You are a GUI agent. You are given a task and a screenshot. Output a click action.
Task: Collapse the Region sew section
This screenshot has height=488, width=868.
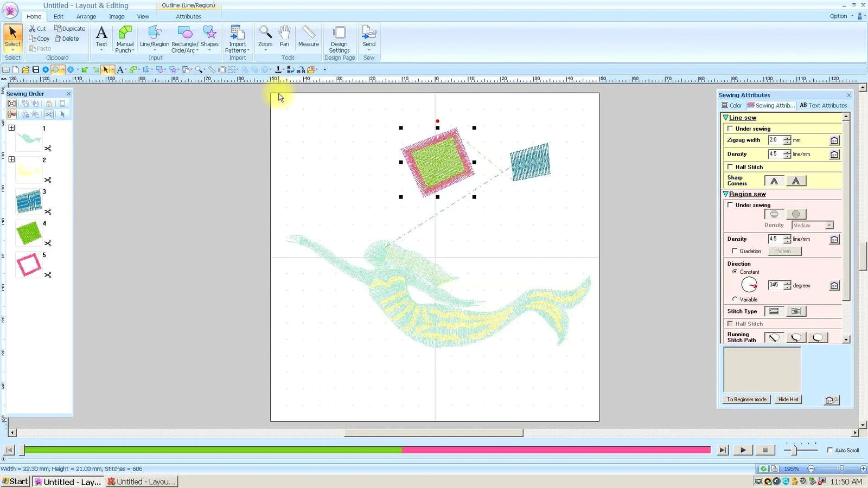pyautogui.click(x=726, y=194)
